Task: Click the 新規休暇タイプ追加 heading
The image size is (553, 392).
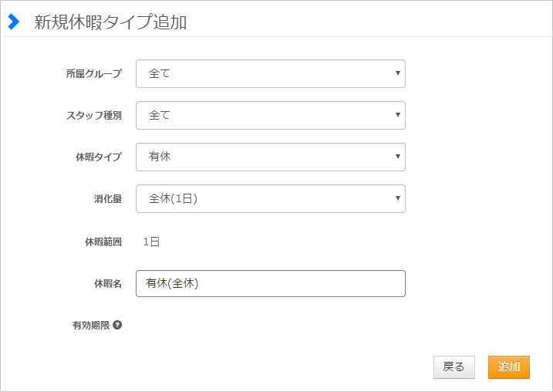Action: (110, 22)
